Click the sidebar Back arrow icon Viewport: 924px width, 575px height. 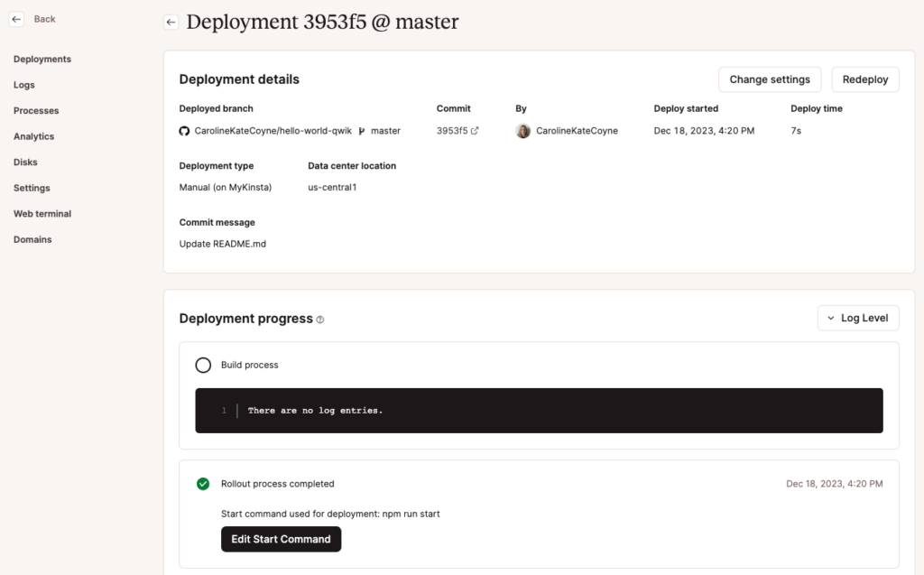pos(16,19)
